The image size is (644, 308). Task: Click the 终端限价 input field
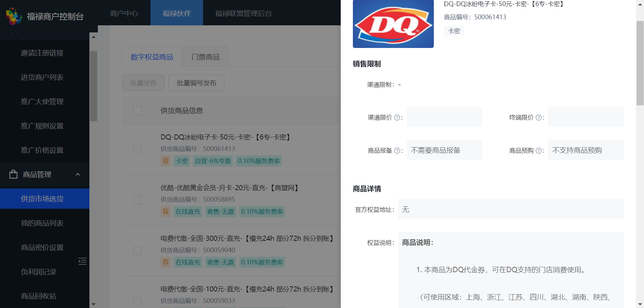coord(586,117)
